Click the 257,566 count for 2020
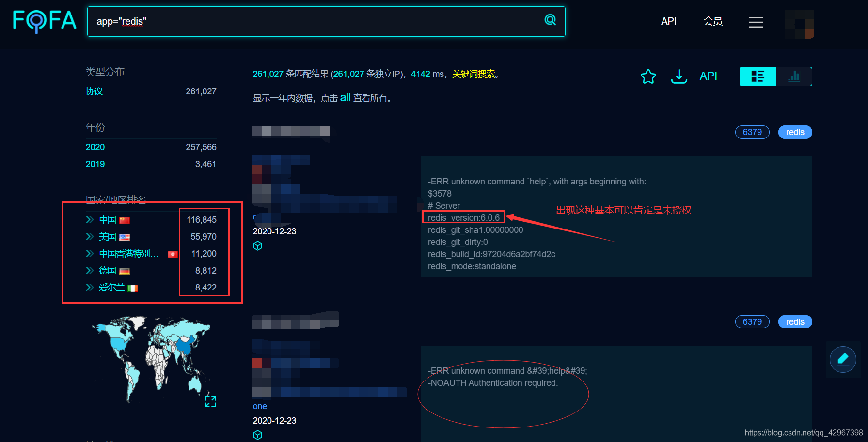The image size is (868, 442). click(x=201, y=147)
